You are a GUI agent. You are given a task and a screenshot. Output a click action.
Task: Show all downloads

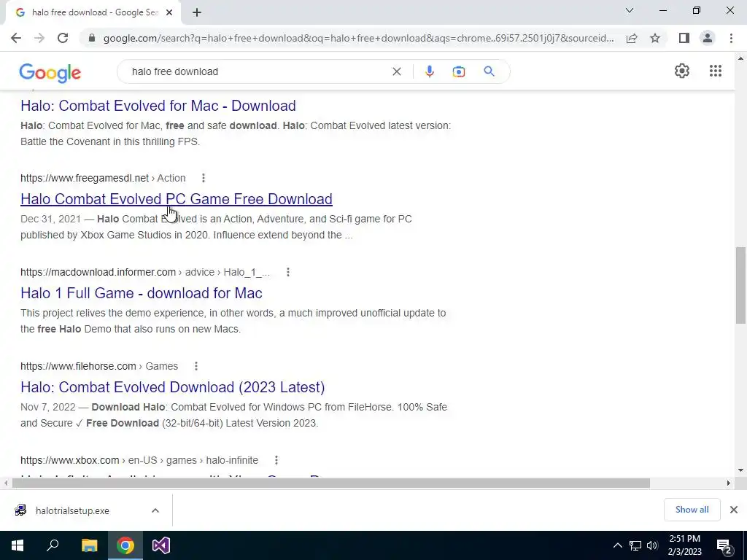click(692, 510)
